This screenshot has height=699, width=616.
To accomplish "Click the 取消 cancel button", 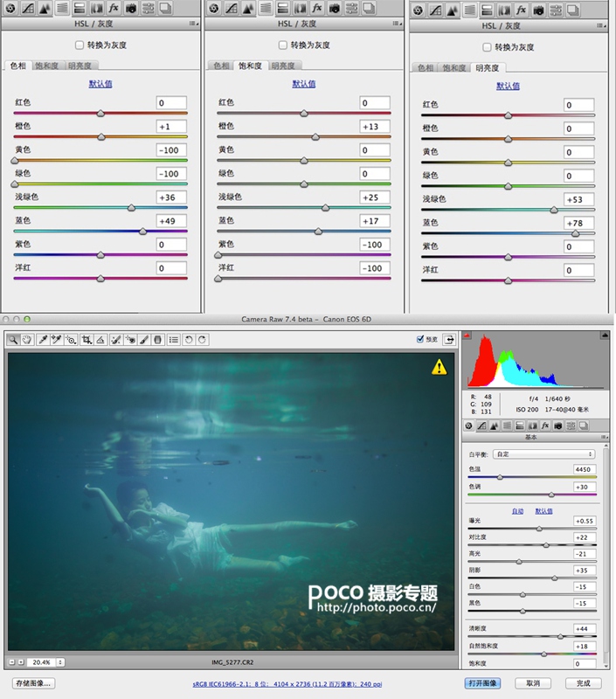I will click(x=533, y=683).
